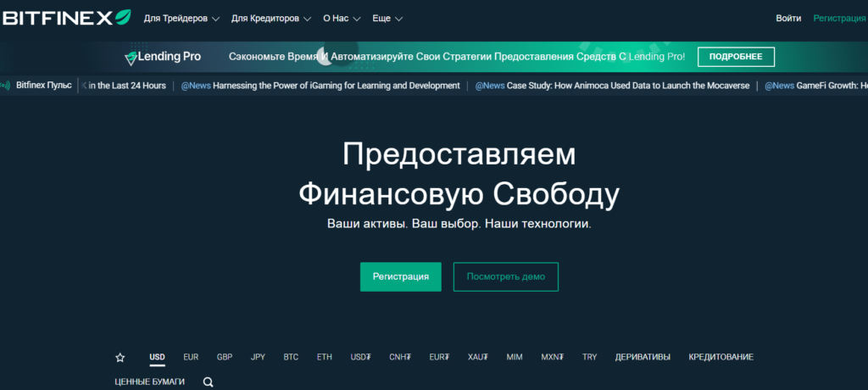
Task: Expand the Для Трейдеров menu
Action: pyautogui.click(x=181, y=19)
